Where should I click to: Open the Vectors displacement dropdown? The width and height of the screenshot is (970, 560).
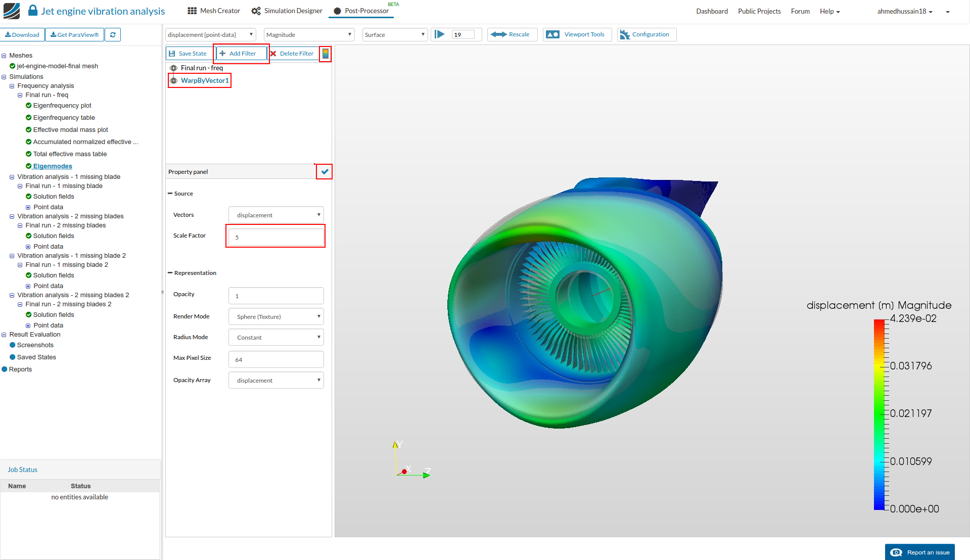click(x=276, y=215)
